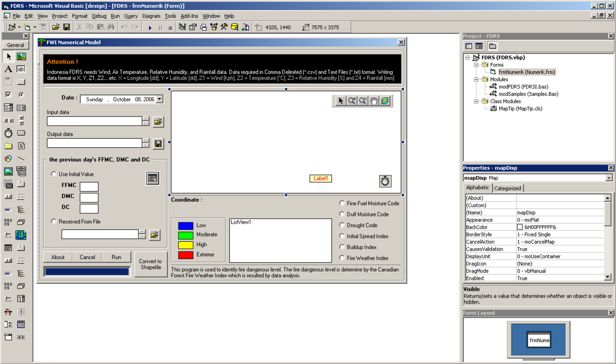Click the Save Project toolbar icon
This screenshot has height=364, width=616.
point(67,27)
